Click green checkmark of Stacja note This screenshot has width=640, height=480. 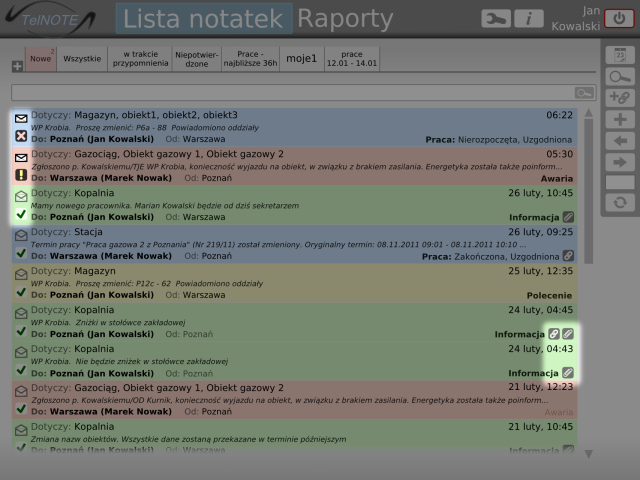tap(21, 253)
